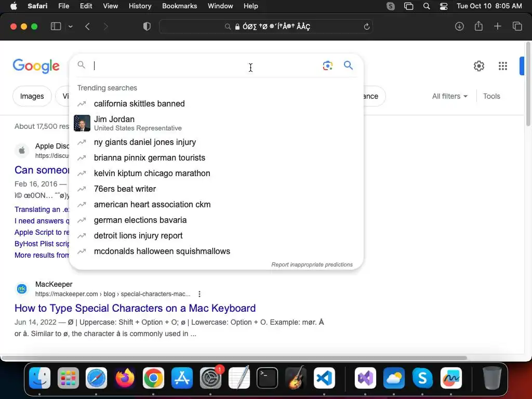Open the View menu
The image size is (532, 399).
(x=110, y=6)
